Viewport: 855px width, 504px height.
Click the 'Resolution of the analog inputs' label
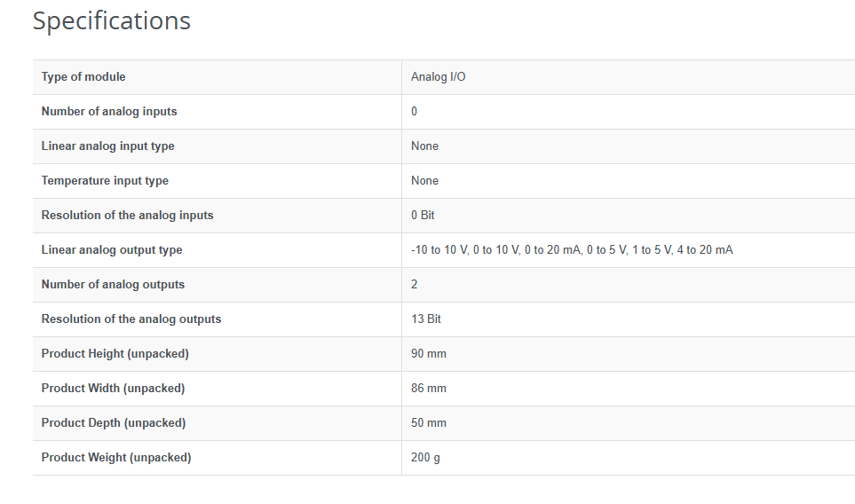pyautogui.click(x=127, y=216)
